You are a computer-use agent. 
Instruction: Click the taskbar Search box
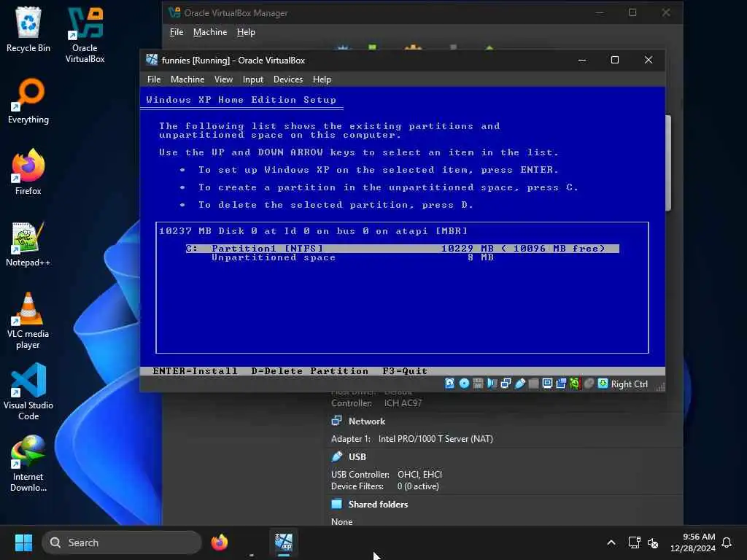pyautogui.click(x=122, y=542)
